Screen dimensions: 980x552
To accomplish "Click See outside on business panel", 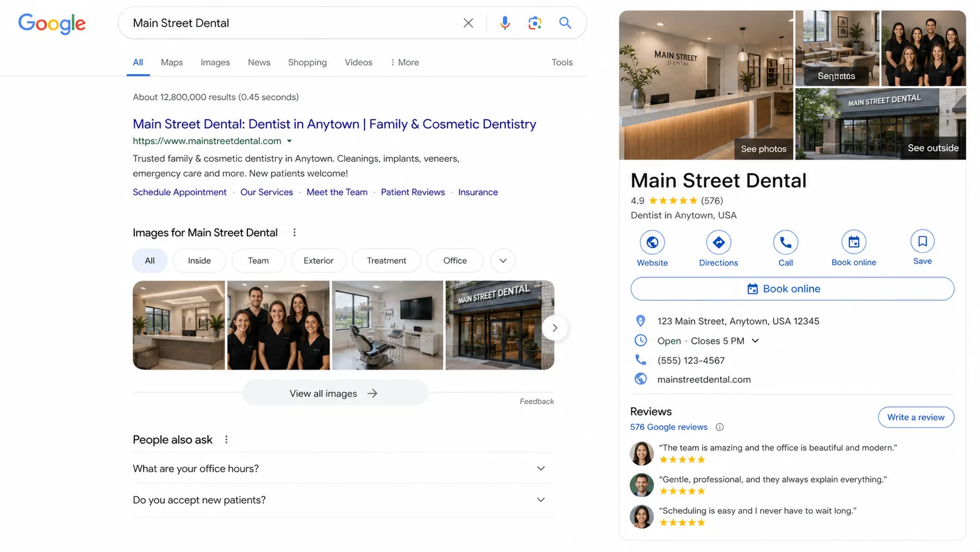I will click(933, 148).
